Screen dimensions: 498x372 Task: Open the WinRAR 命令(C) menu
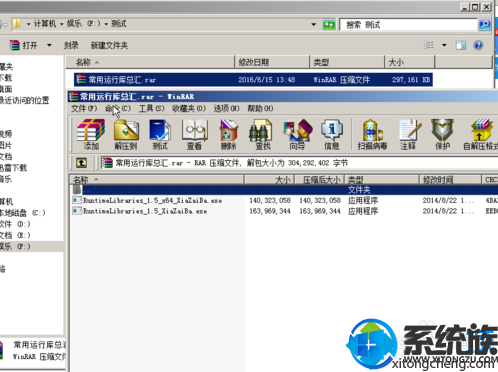118,108
